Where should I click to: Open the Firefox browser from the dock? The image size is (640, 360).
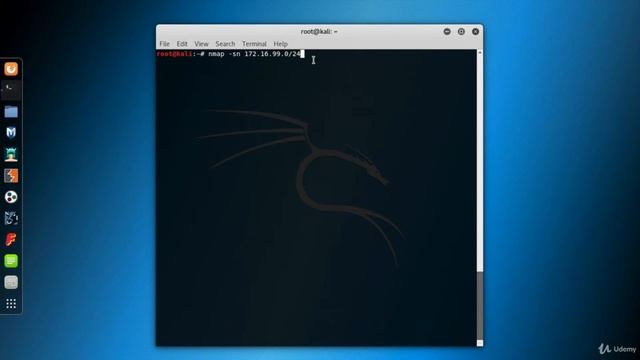(x=11, y=69)
